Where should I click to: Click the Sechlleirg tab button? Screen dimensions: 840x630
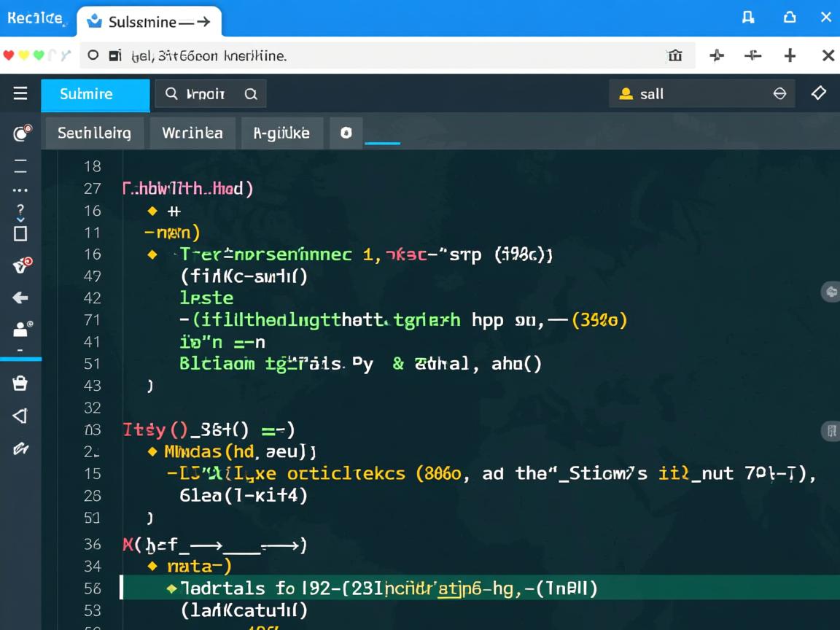pos(95,133)
